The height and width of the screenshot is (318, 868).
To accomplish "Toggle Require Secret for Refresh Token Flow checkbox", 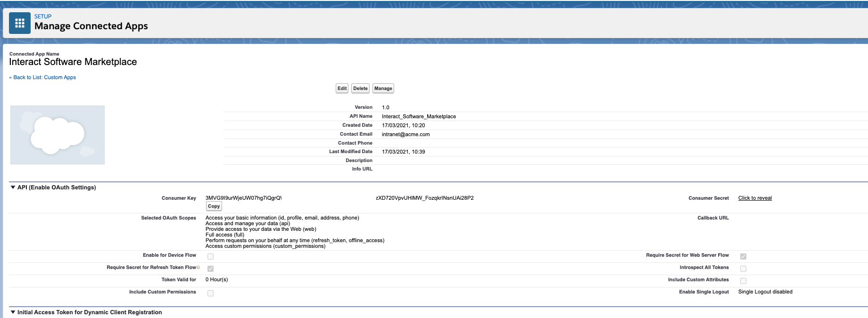I will pos(210,269).
